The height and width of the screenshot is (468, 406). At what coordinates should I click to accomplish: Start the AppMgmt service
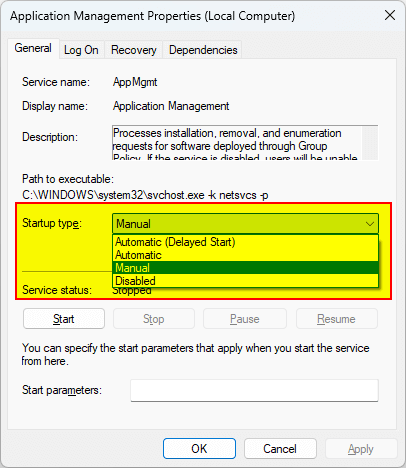tap(64, 319)
